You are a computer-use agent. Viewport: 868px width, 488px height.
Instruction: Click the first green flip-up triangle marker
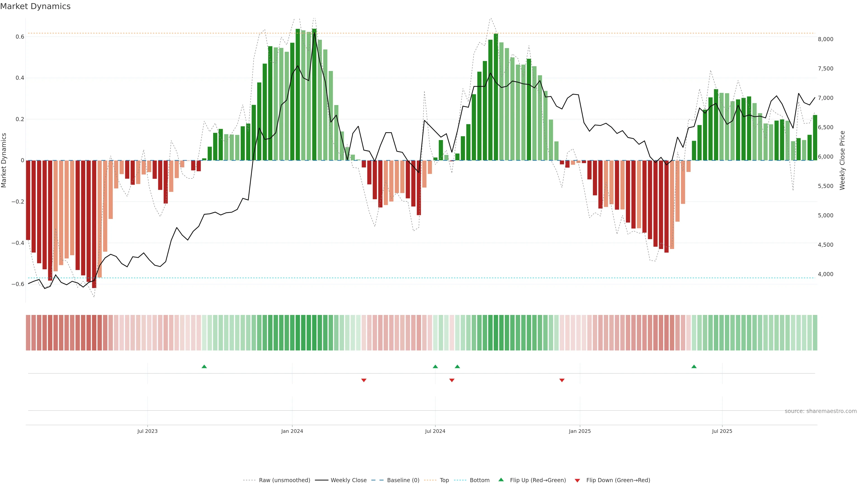click(204, 366)
